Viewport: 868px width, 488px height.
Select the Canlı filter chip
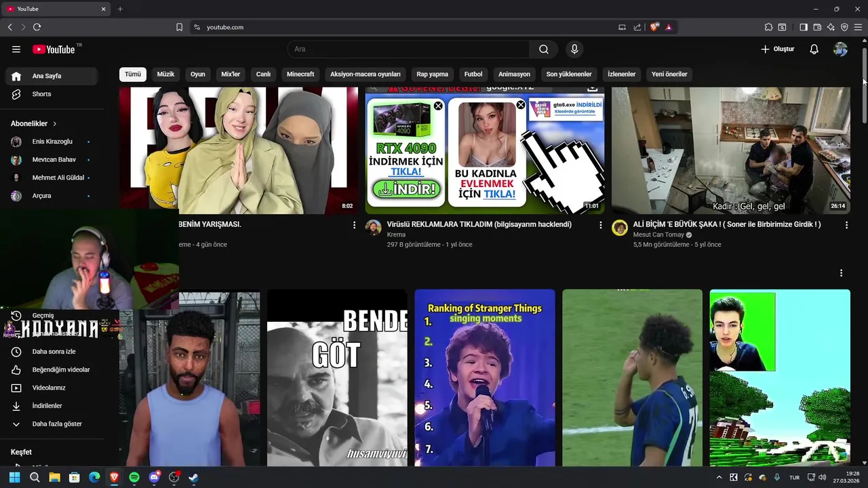pos(263,74)
